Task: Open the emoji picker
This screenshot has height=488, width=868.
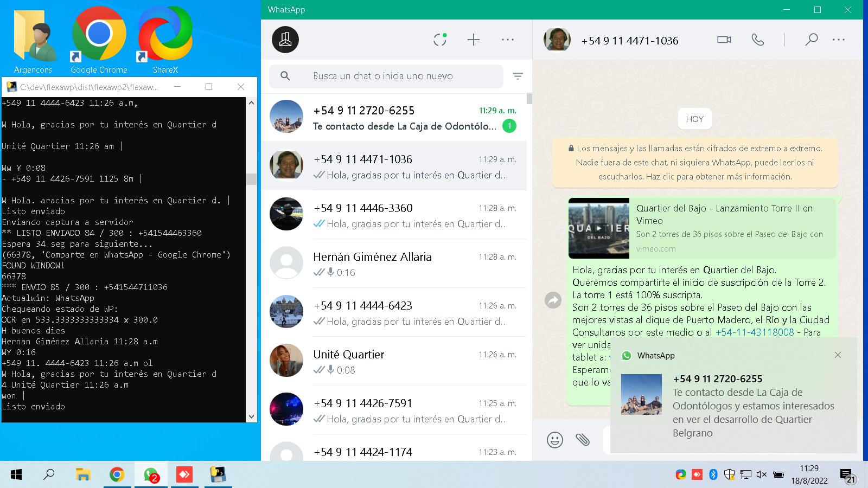Action: (555, 440)
